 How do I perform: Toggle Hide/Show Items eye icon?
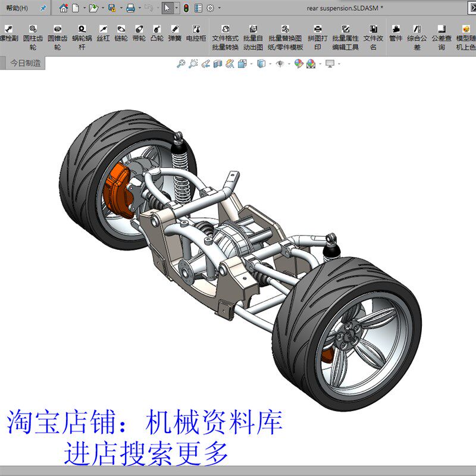[x=280, y=65]
